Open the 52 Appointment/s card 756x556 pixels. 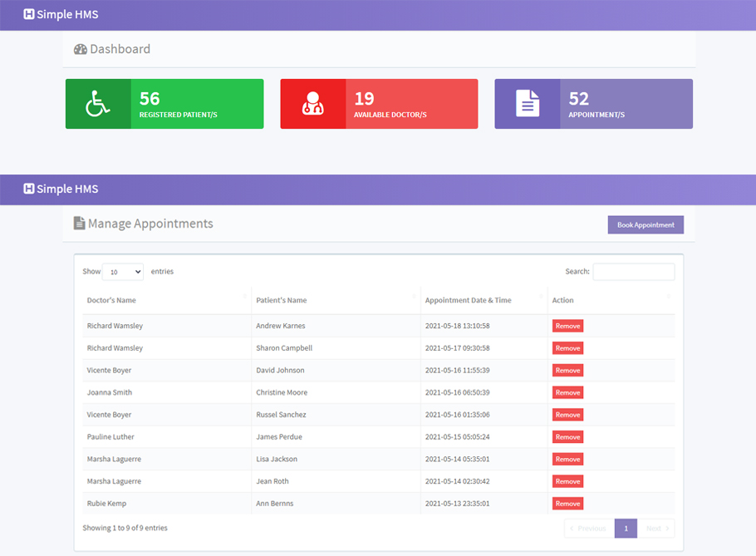pos(593,104)
